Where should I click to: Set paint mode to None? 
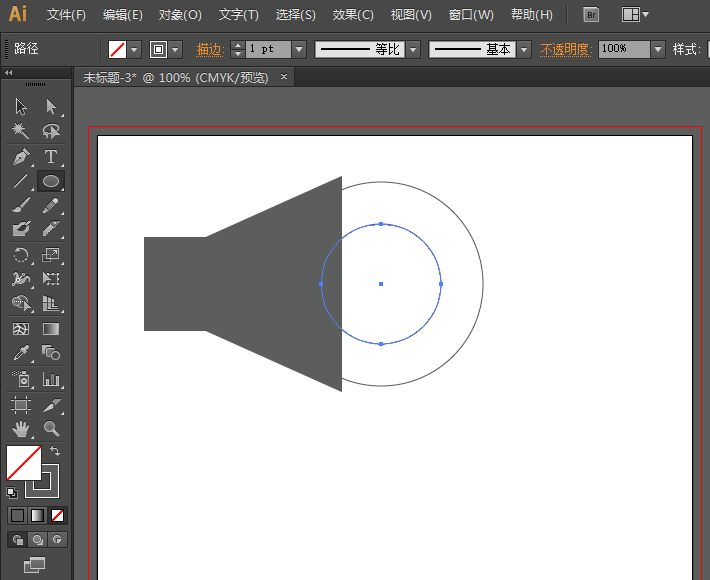[58, 515]
